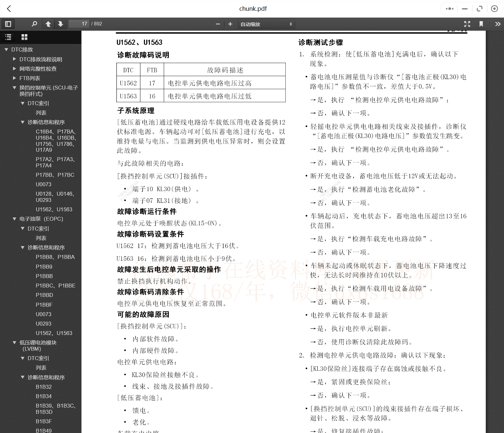This screenshot has width=504, height=433.
Task: Open the document search tool
Action: tap(35, 24)
